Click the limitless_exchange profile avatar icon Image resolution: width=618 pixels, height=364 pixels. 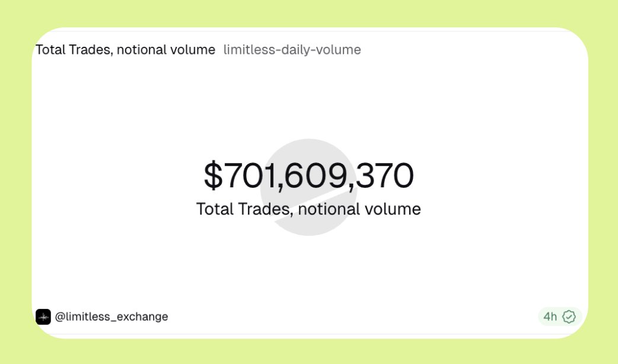coord(43,317)
